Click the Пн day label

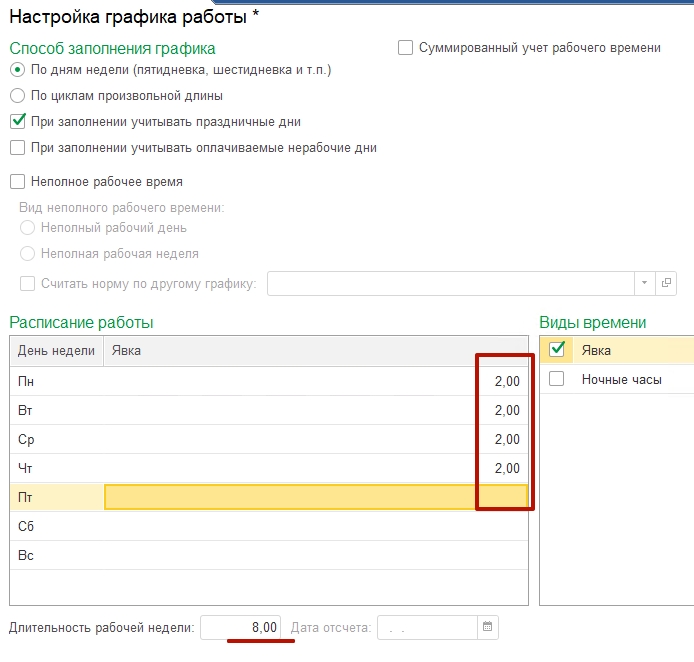pyautogui.click(x=26, y=381)
